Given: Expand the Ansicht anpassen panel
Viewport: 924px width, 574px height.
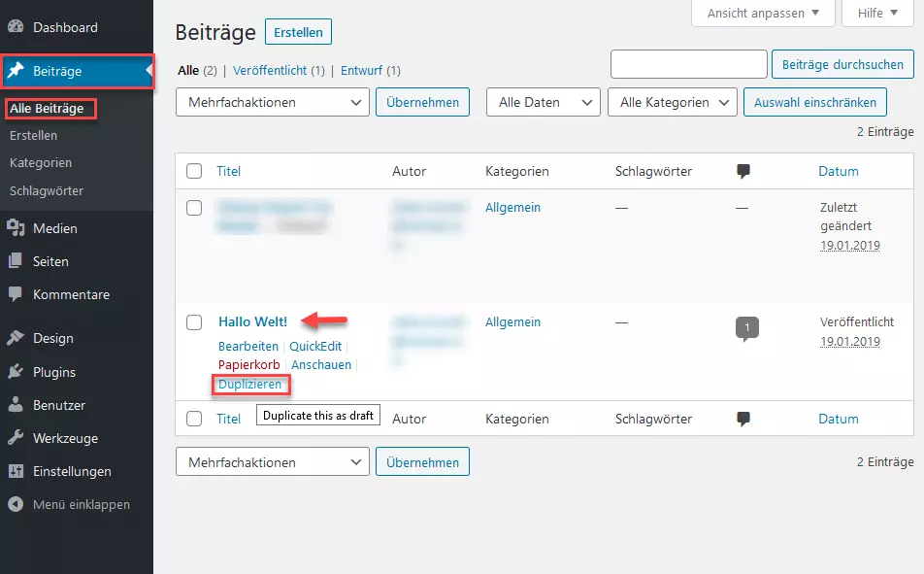Looking at the screenshot, I should (x=763, y=13).
